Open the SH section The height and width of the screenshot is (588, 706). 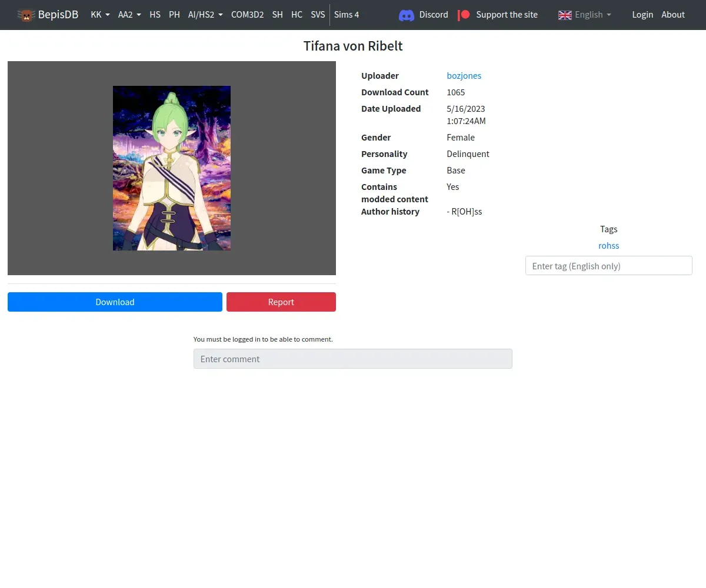tap(277, 15)
